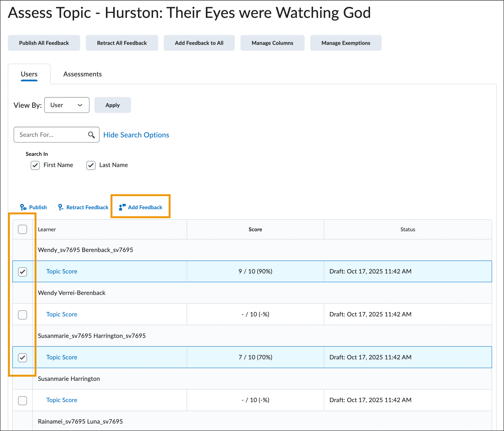
Task: Click Apply next to View By
Action: [112, 105]
